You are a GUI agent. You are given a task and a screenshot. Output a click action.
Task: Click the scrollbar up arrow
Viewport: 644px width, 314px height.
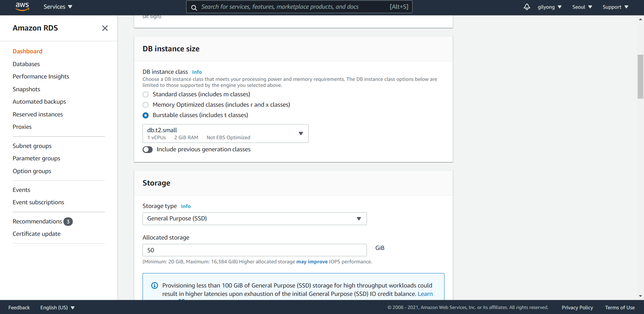click(x=640, y=19)
